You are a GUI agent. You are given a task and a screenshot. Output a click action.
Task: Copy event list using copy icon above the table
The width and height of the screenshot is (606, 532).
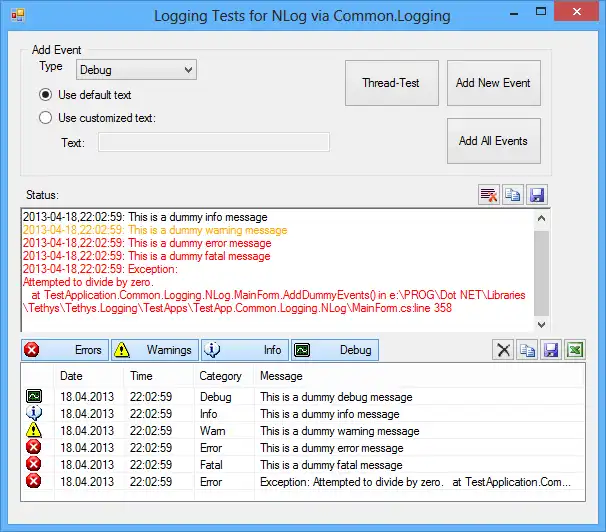(x=527, y=350)
